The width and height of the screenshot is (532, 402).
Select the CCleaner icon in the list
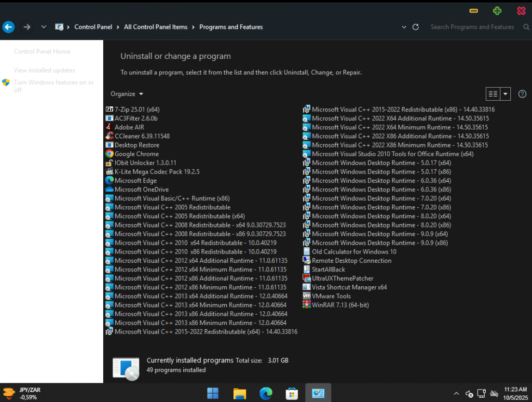click(109, 136)
